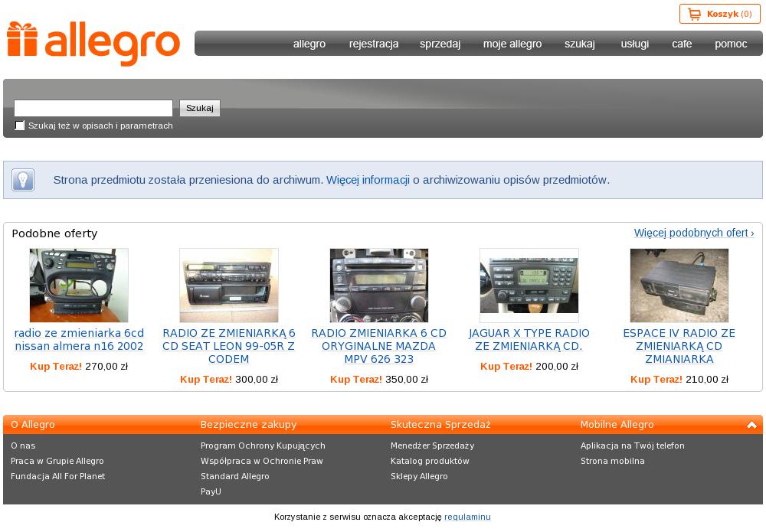Click the 'Bezpieczne zakupy' footer heading

point(248,425)
